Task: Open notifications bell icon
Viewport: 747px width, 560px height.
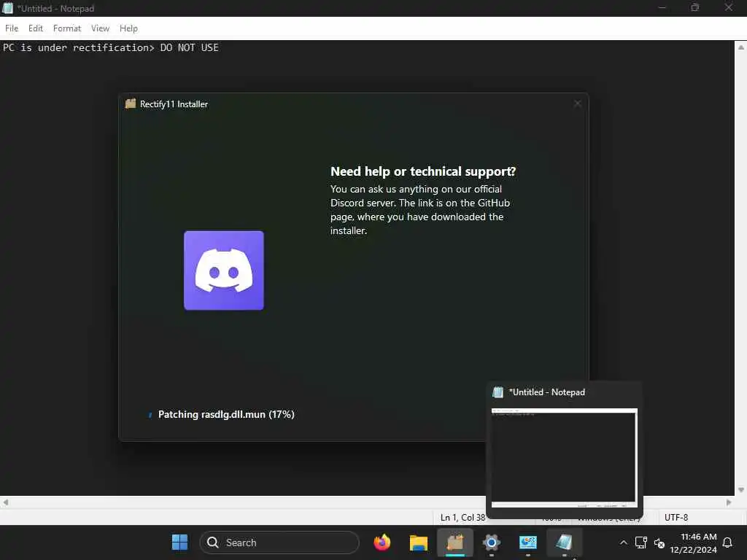Action: click(727, 542)
